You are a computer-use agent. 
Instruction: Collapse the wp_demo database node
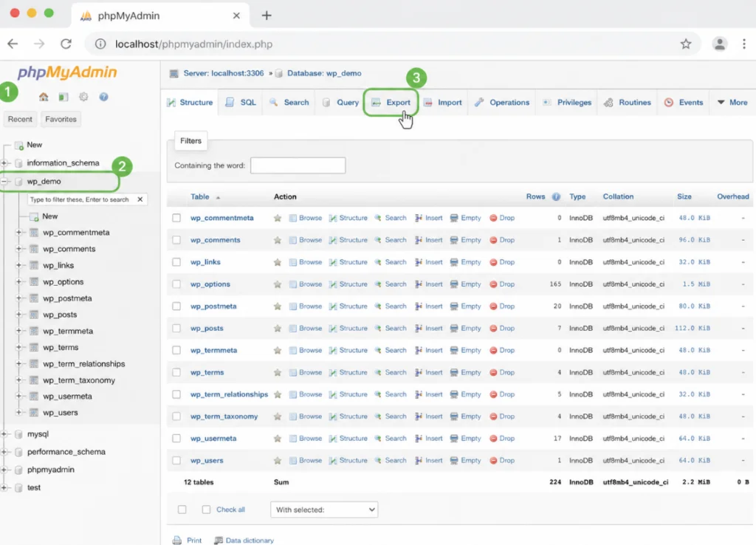(4, 182)
